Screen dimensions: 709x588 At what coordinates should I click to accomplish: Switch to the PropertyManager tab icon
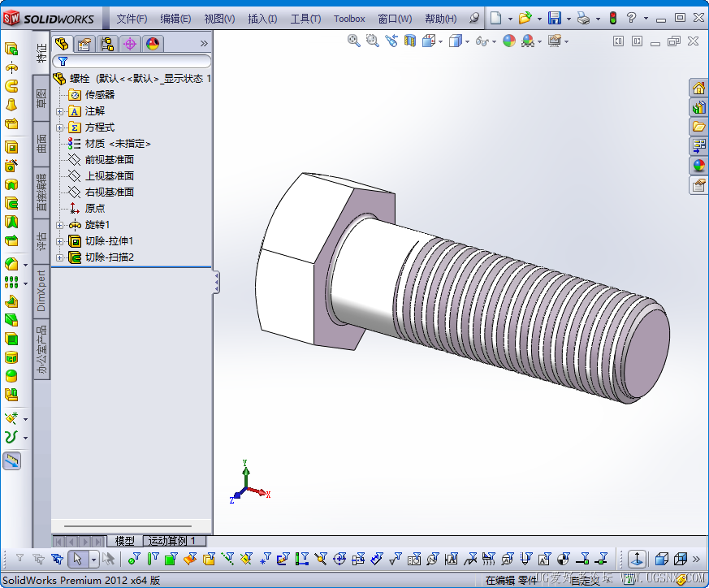(84, 44)
